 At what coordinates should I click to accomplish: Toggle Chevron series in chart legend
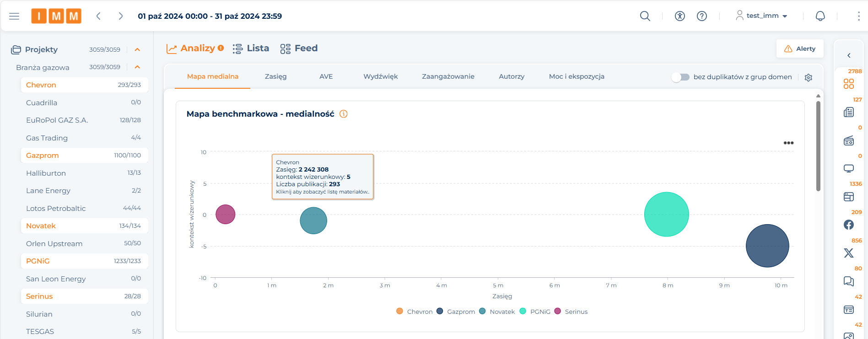(415, 312)
